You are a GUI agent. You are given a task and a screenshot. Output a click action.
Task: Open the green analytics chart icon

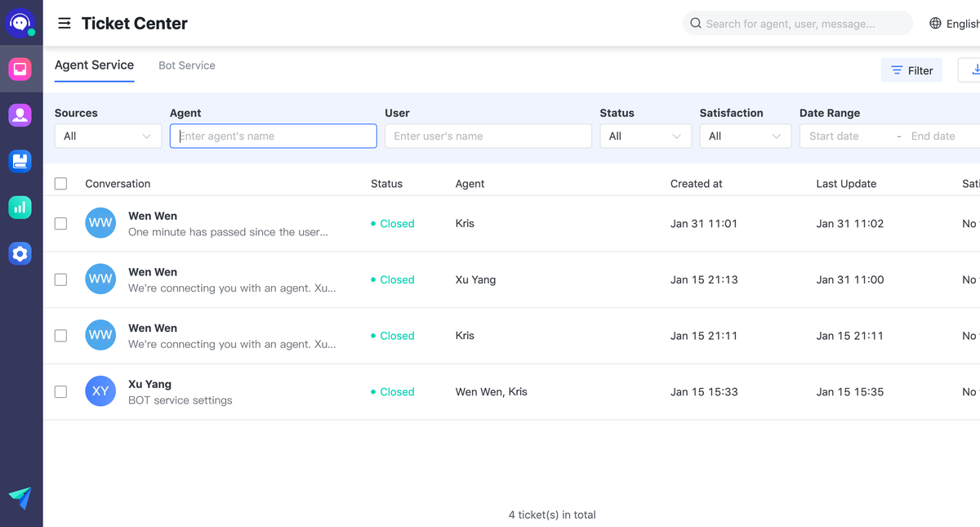click(x=20, y=208)
